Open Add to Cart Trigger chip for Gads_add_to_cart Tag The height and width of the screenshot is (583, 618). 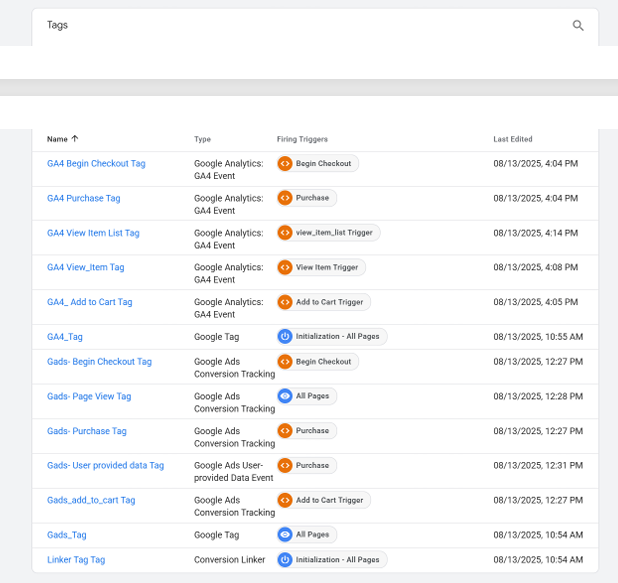tap(324, 500)
